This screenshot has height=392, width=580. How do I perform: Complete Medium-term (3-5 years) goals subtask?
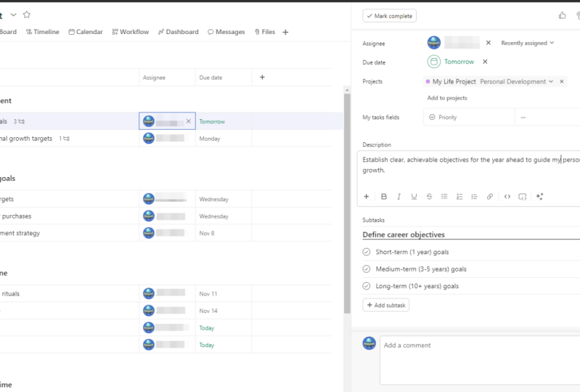pos(366,269)
